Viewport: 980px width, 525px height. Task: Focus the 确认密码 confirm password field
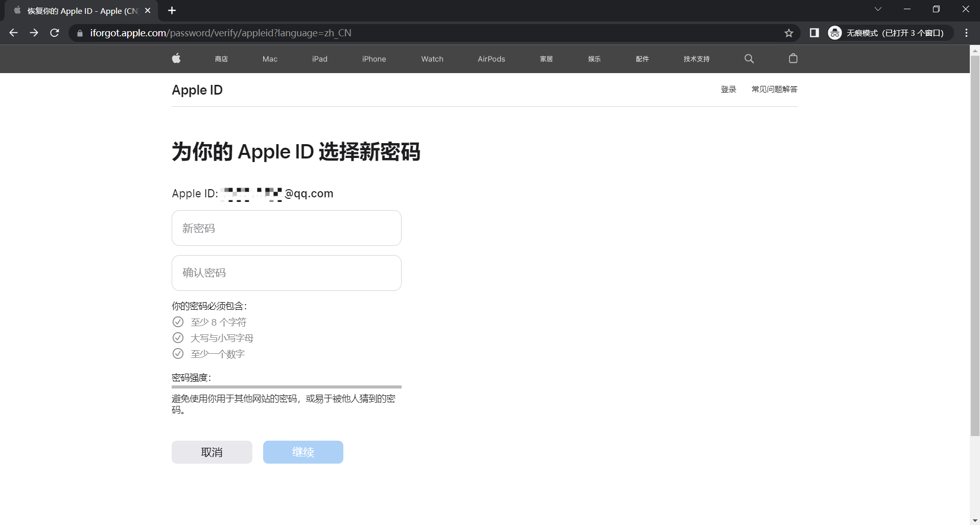[x=286, y=273]
